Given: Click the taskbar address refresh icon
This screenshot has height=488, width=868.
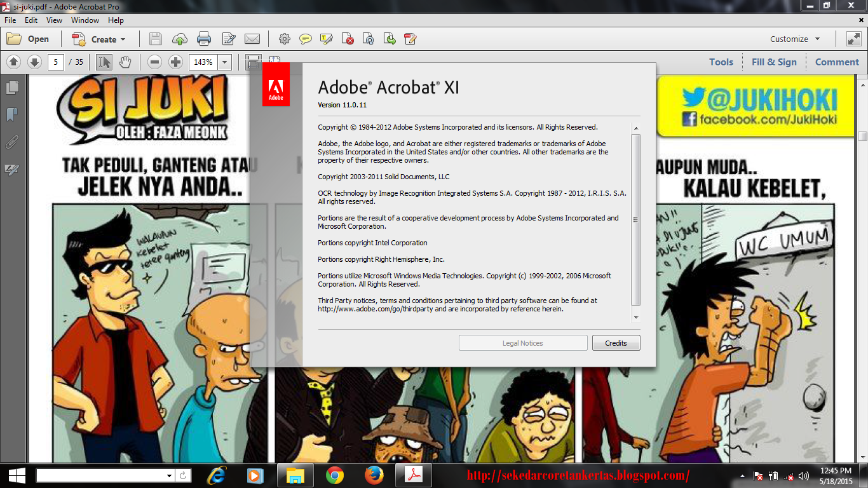Looking at the screenshot, I should point(183,475).
